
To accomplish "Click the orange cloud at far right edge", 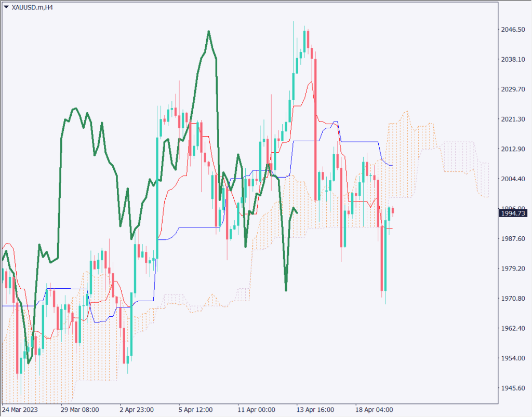I will pyautogui.click(x=484, y=180).
